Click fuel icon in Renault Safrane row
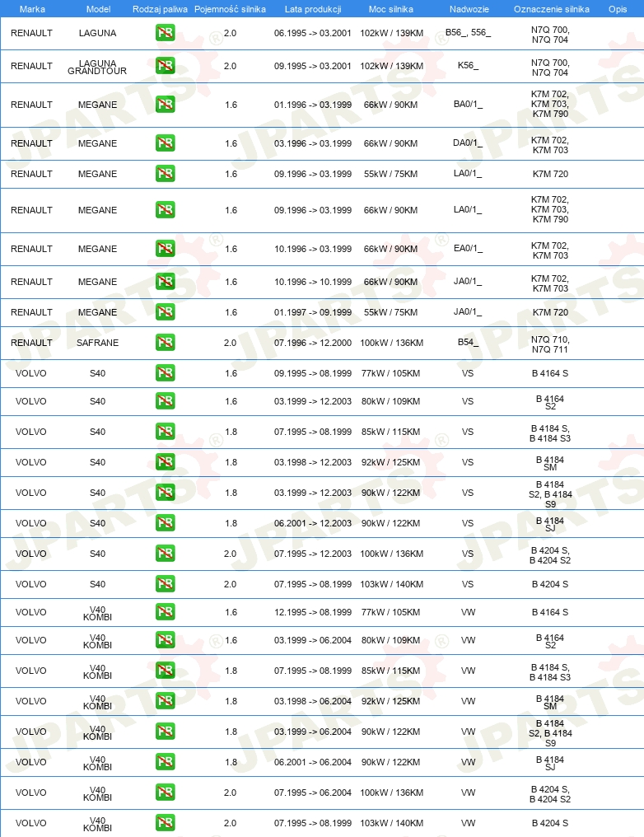The width and height of the screenshot is (644, 837). 166,342
